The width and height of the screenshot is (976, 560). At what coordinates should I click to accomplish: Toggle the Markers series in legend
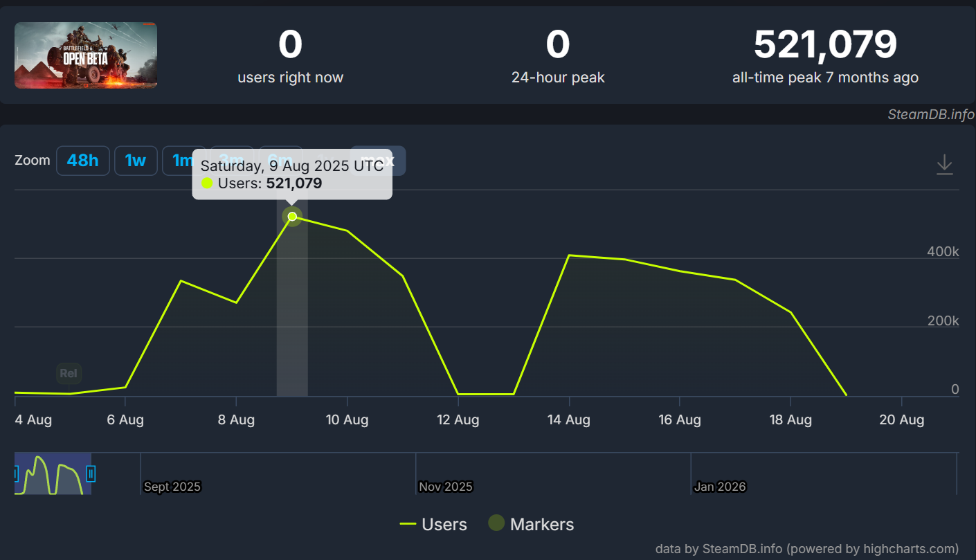coord(541,525)
